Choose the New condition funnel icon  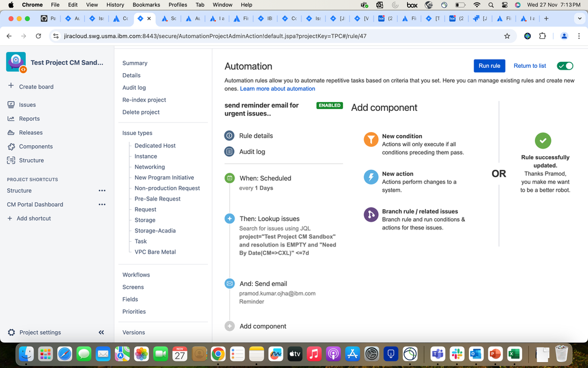pos(371,139)
